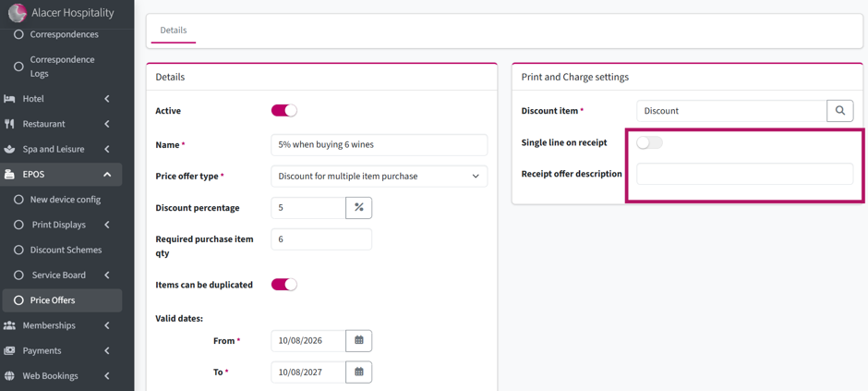Open Price Offers menu item
The image size is (868, 391).
pos(52,300)
